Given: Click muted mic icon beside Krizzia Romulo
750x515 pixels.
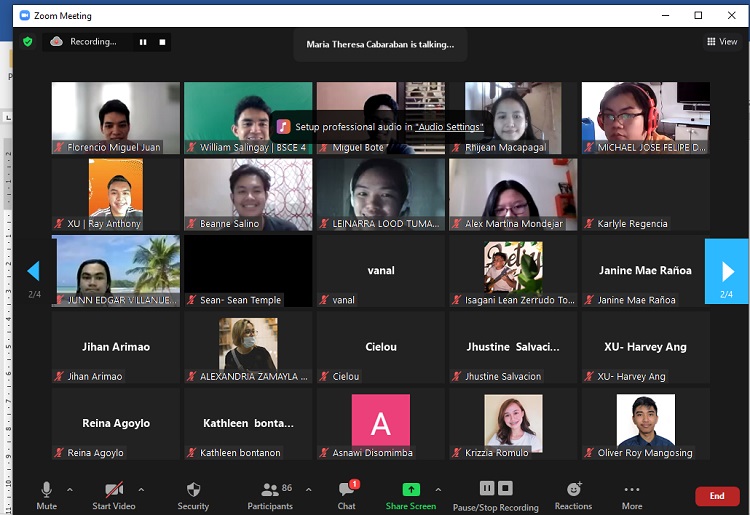Looking at the screenshot, I should (457, 453).
